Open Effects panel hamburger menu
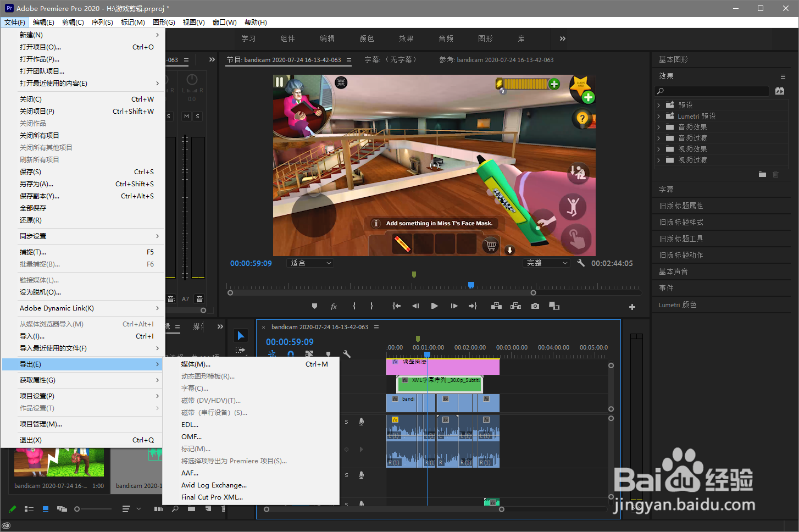799x532 pixels. click(783, 76)
